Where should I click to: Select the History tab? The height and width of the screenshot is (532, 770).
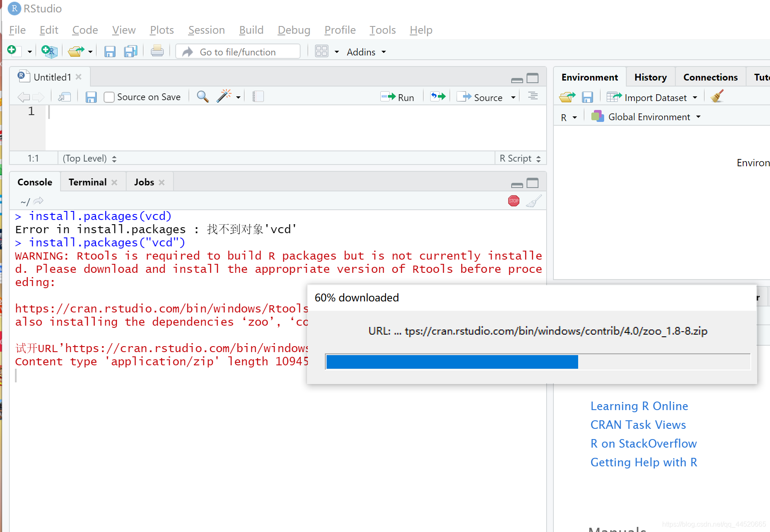point(650,77)
